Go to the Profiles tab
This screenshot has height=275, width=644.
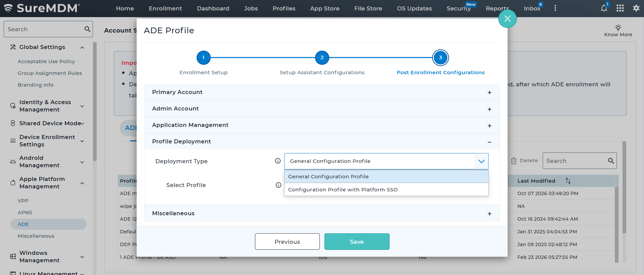click(284, 8)
